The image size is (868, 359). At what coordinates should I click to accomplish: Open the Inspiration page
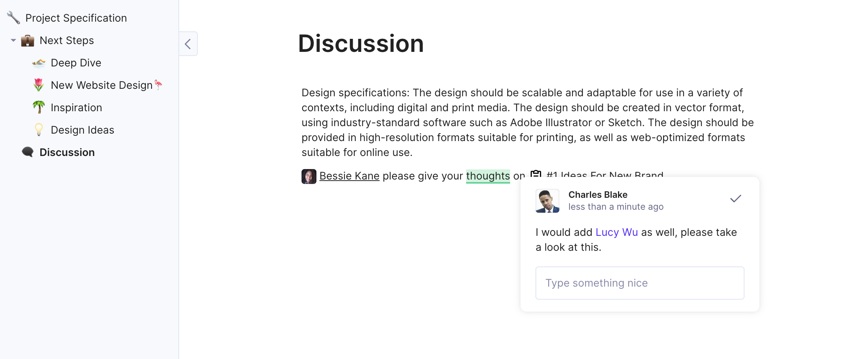[77, 107]
